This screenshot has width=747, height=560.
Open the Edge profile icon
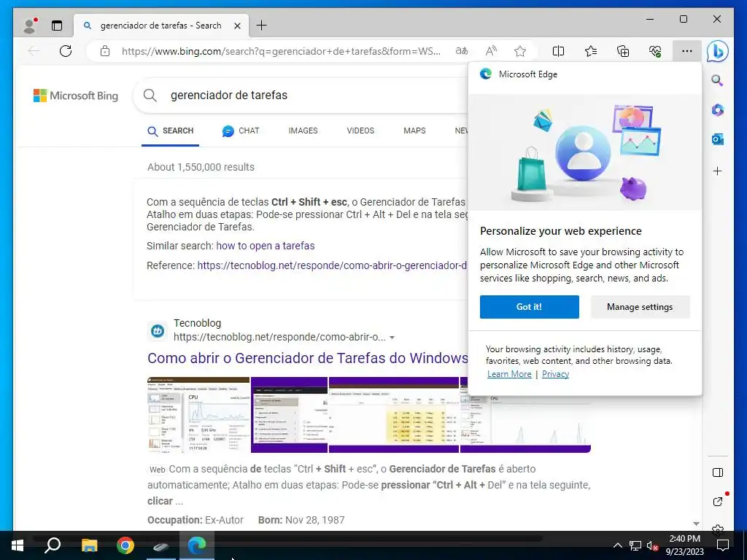30,26
